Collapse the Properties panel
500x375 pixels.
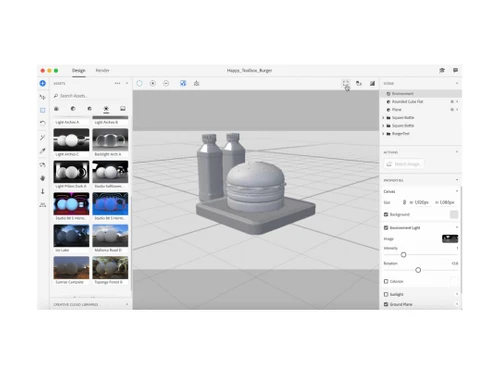pyautogui.click(x=457, y=180)
